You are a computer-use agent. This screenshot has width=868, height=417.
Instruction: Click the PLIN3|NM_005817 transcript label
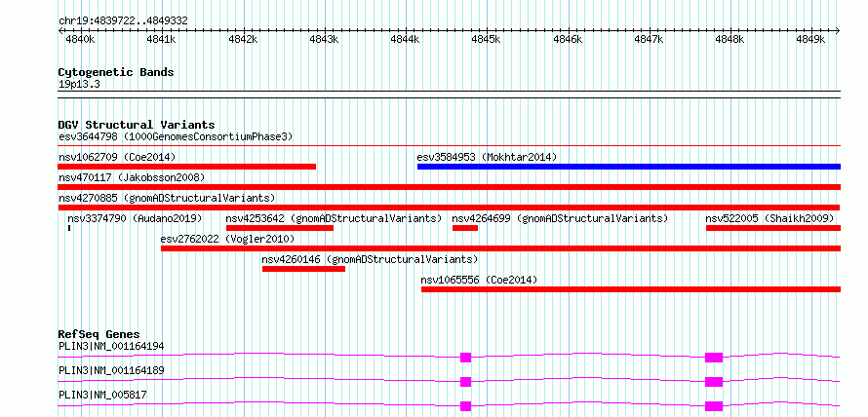tap(102, 395)
